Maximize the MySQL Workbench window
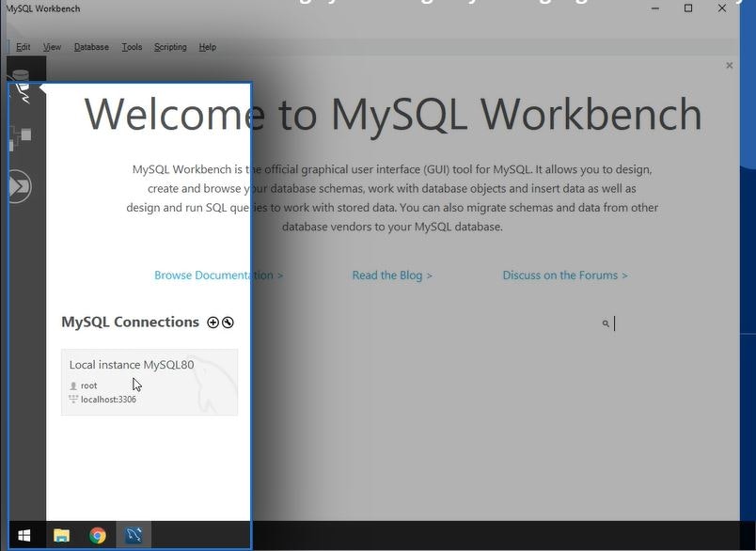The height and width of the screenshot is (551, 756). click(x=688, y=8)
